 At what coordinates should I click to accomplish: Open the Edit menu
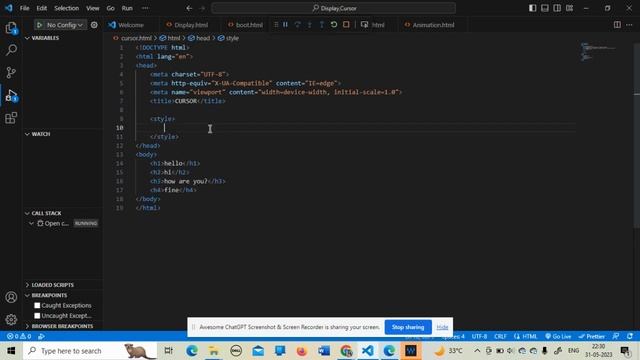click(42, 8)
